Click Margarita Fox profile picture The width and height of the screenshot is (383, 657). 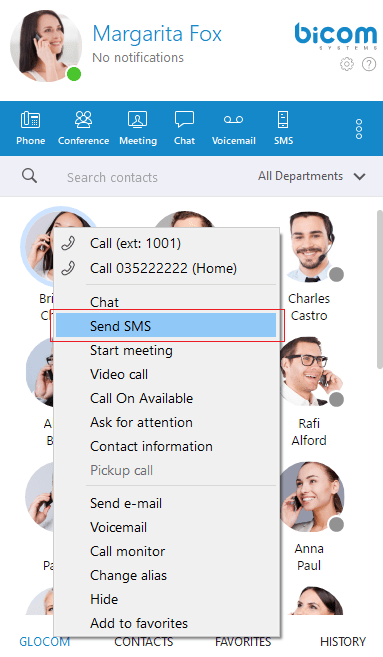coord(45,46)
